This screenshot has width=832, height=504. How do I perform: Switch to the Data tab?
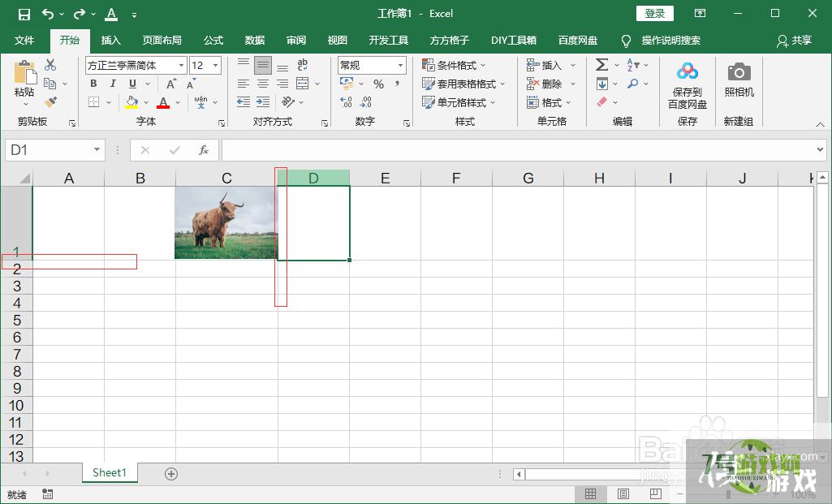tap(255, 41)
